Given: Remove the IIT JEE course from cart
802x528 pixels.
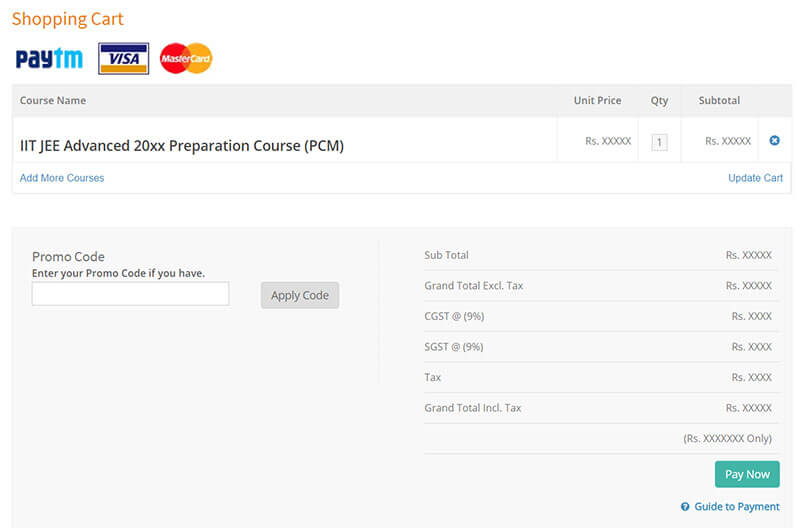Looking at the screenshot, I should 774,141.
